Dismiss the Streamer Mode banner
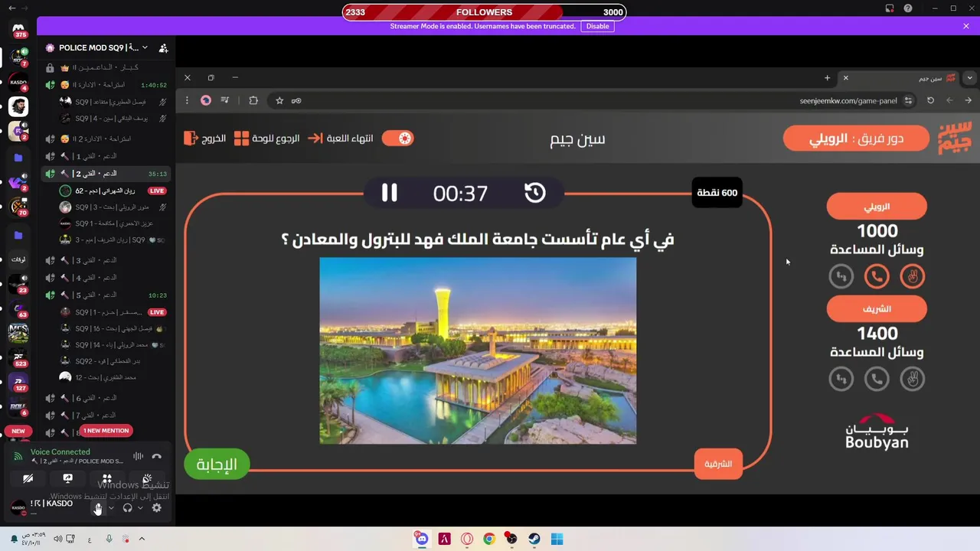The height and width of the screenshot is (551, 980). click(966, 26)
